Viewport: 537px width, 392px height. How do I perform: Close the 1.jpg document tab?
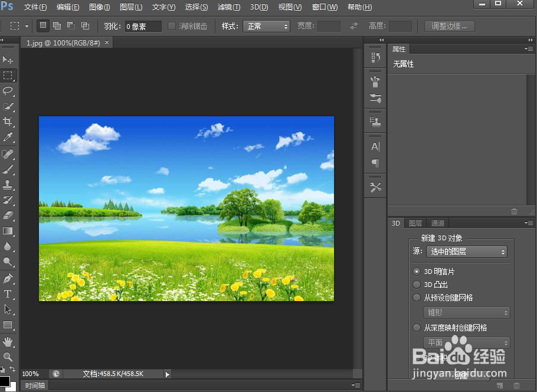107,42
